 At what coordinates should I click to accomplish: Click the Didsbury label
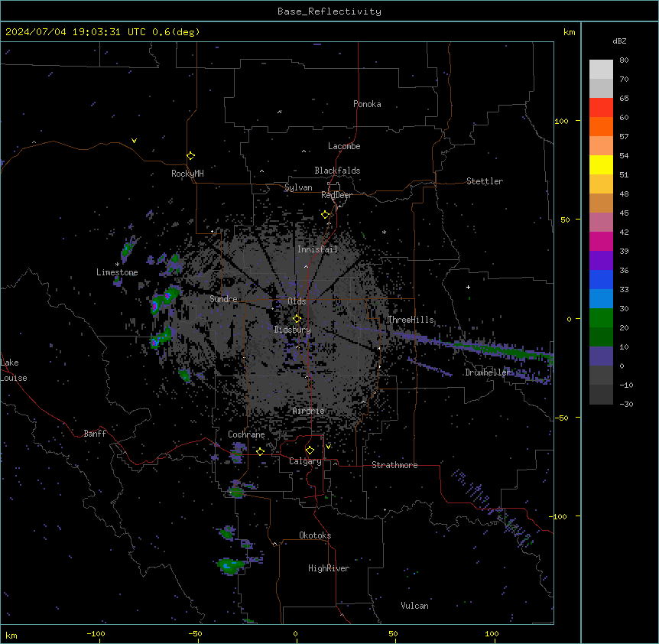click(x=292, y=330)
